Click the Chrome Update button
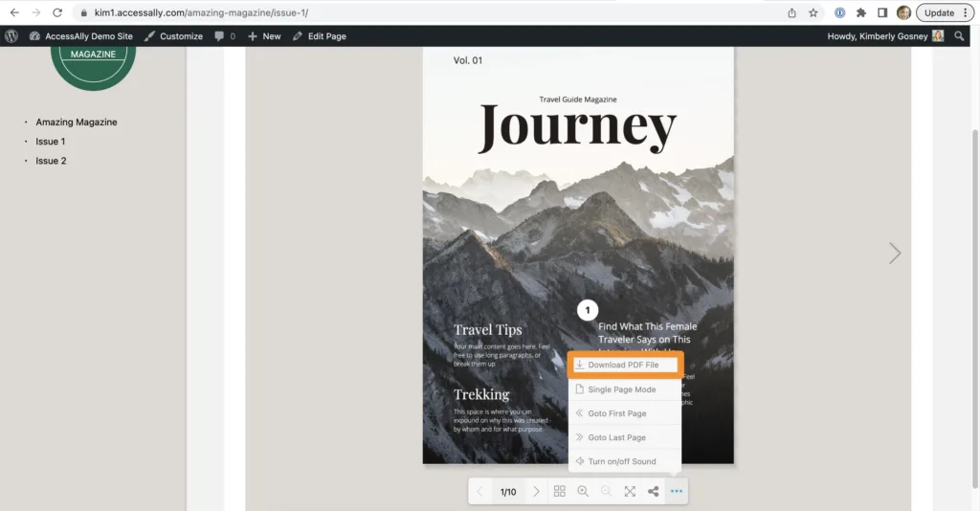This screenshot has height=511, width=980. pyautogui.click(x=940, y=12)
